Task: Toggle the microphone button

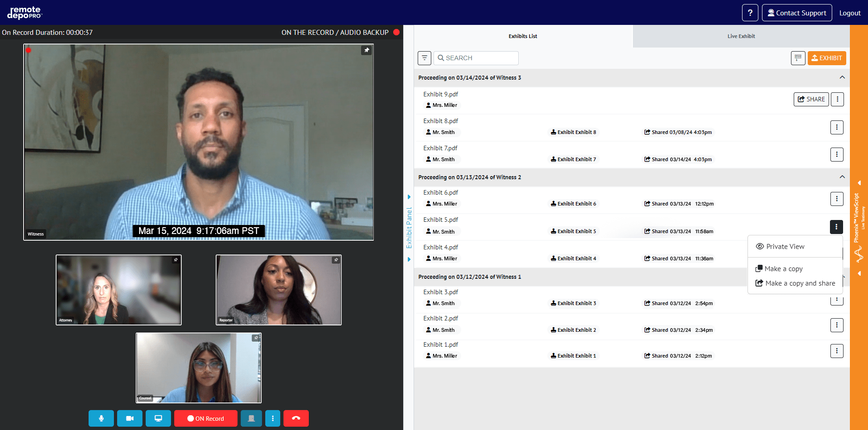Action: pos(101,418)
